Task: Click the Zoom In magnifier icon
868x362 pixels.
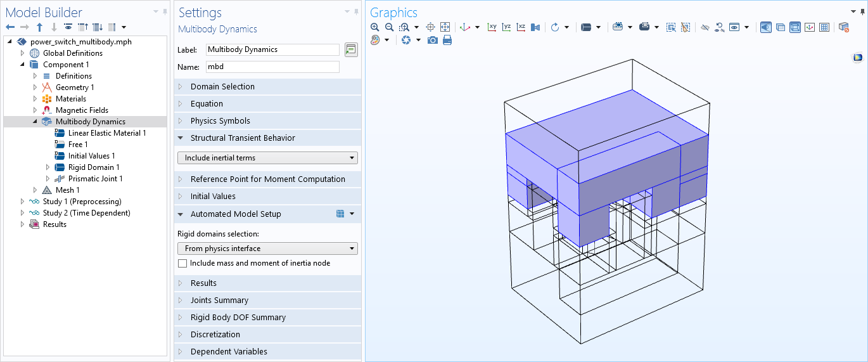Action: (375, 27)
